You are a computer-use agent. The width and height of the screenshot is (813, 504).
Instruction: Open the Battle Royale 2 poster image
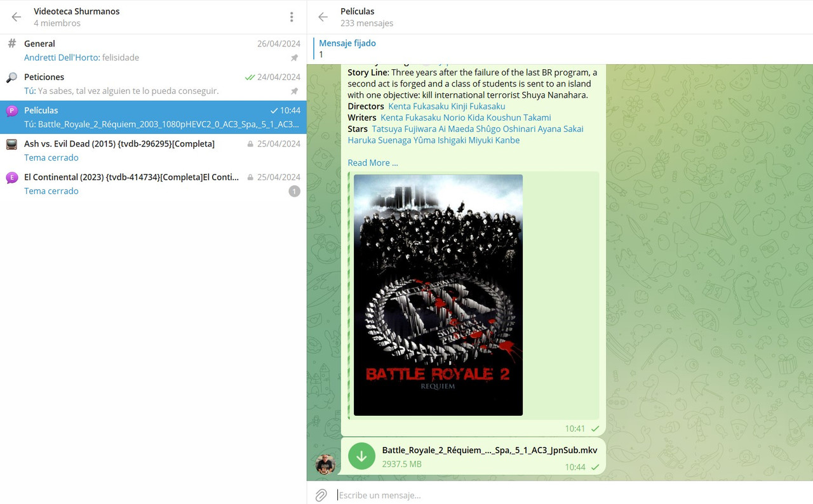coord(438,295)
